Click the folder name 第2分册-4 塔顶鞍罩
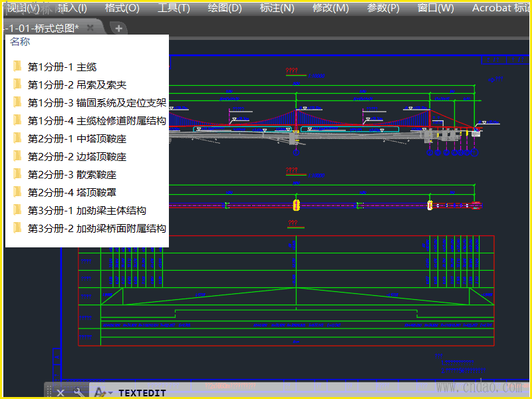Viewport: 532px width, 399px height. pyautogui.click(x=72, y=192)
